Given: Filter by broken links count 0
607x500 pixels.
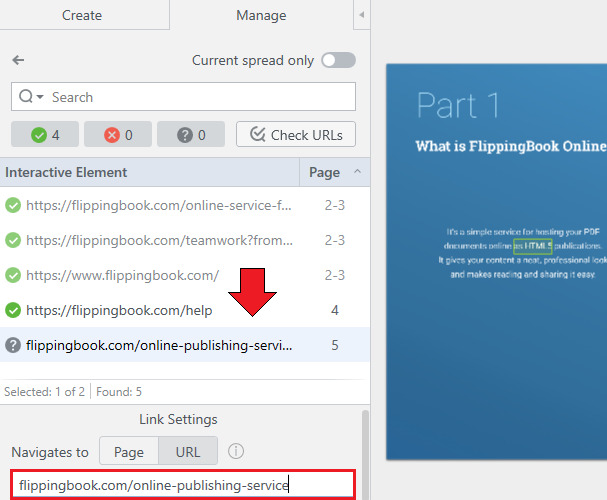Looking at the screenshot, I should click(x=118, y=135).
